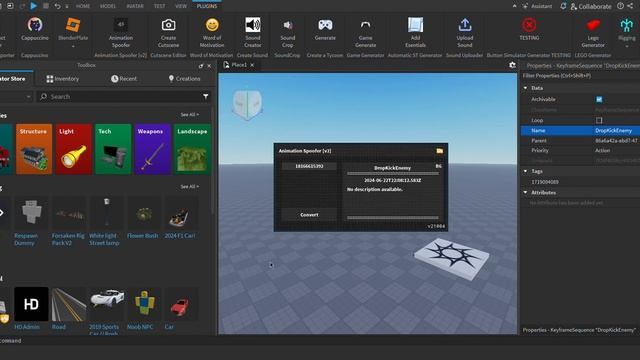This screenshot has width=640, height=360.
Task: Open the Tech category tile
Action: click(113, 149)
